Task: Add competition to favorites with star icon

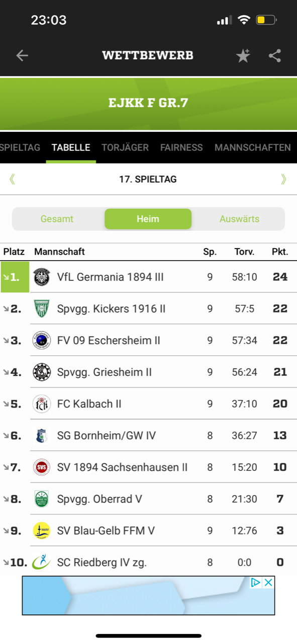Action: [243, 55]
